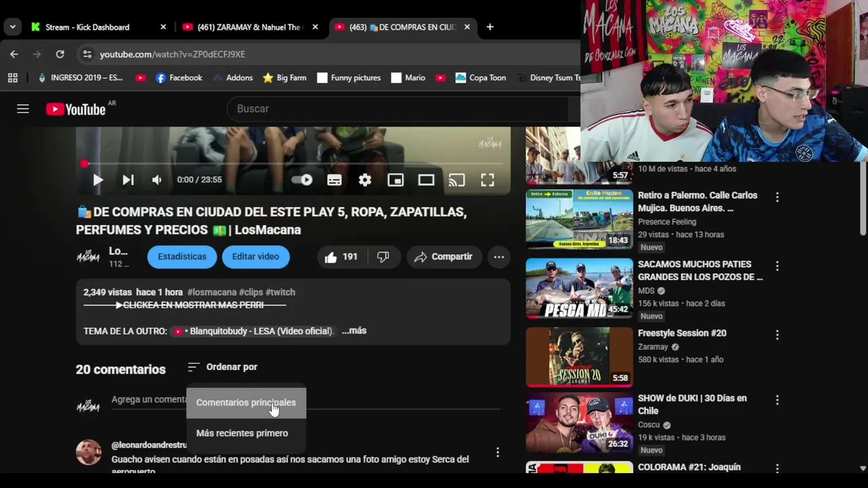View site information icon in address bar
Image resolution: width=868 pixels, height=488 pixels.
pyautogui.click(x=86, y=54)
